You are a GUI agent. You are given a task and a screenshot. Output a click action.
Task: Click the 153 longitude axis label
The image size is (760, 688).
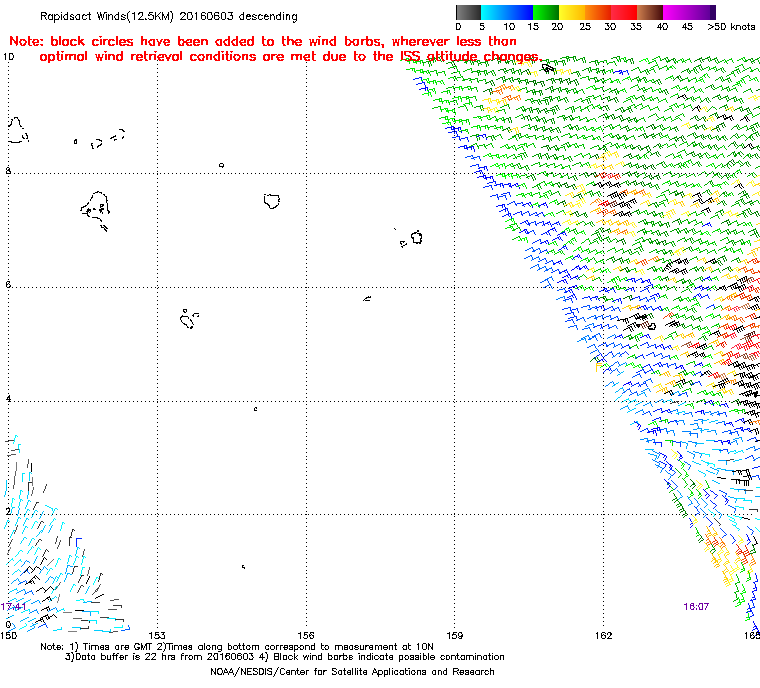157,635
